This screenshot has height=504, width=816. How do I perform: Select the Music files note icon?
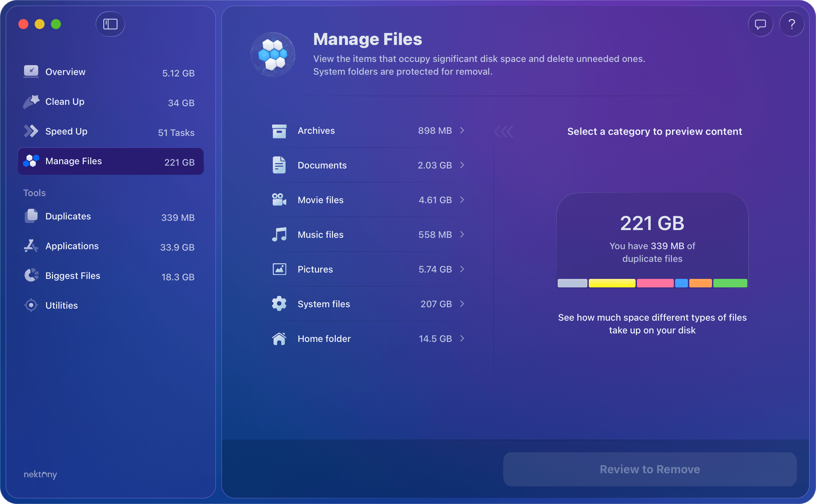click(x=279, y=234)
